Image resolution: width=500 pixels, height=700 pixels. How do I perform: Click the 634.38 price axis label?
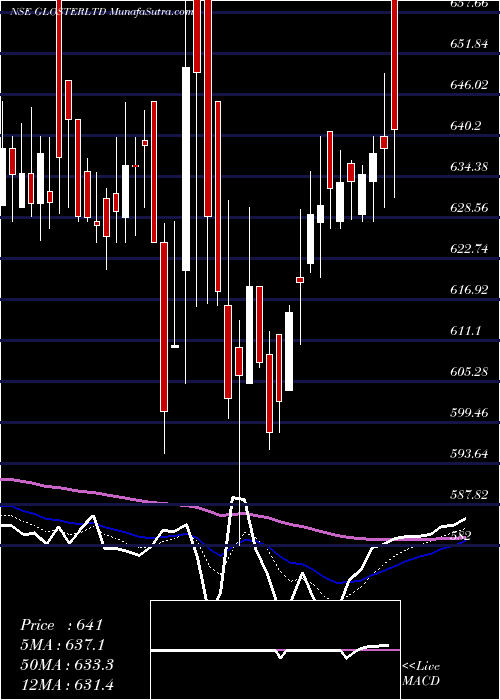469,167
